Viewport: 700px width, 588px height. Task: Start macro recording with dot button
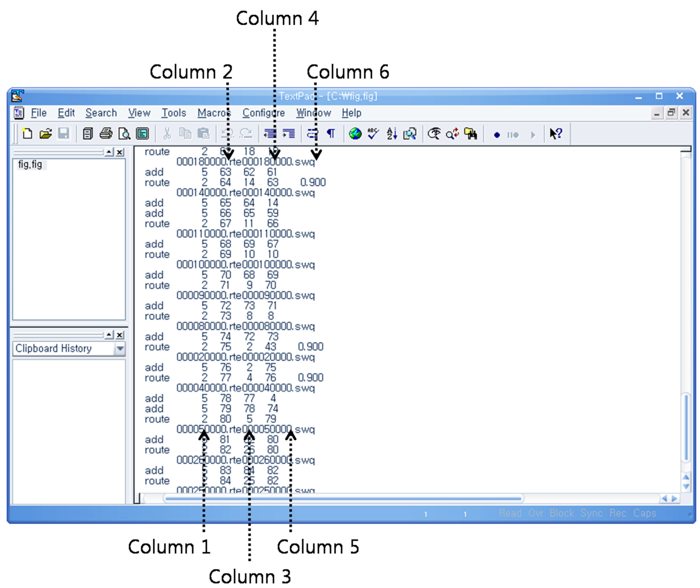(497, 135)
